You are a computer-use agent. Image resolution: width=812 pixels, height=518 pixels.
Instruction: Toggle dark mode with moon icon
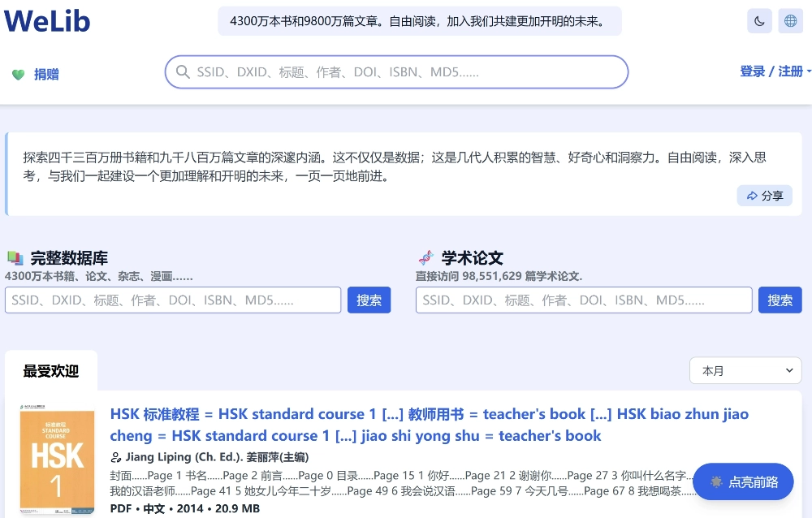[759, 21]
